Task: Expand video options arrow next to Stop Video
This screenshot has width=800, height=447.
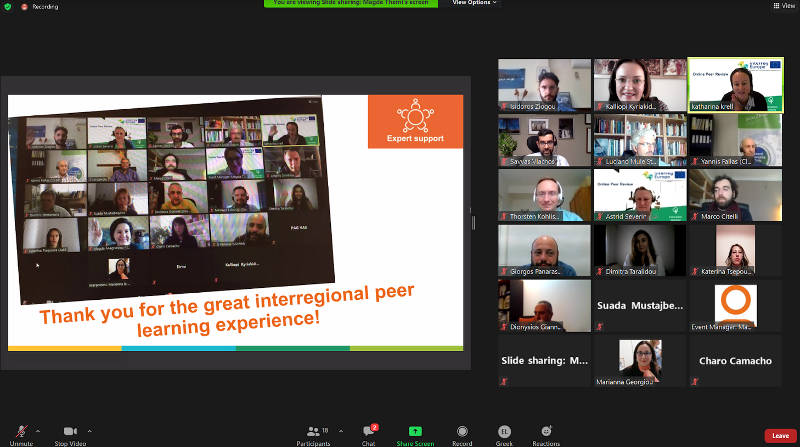Action: point(90,431)
